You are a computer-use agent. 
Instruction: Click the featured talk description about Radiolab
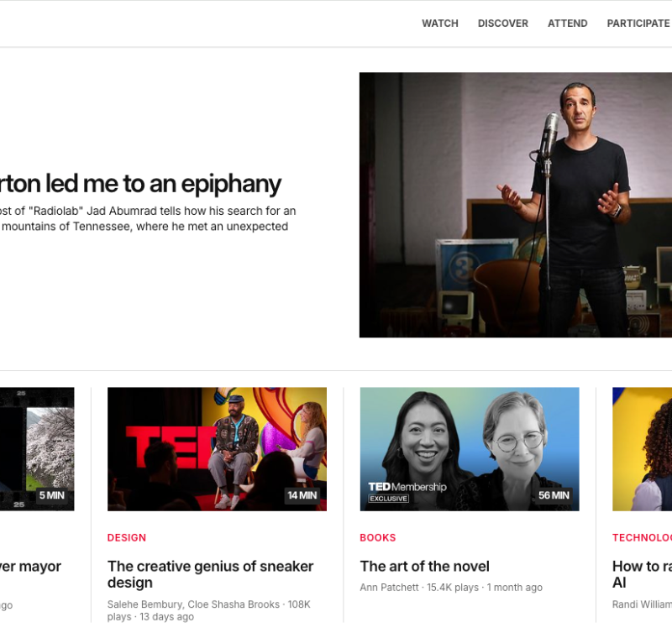[x=148, y=219]
